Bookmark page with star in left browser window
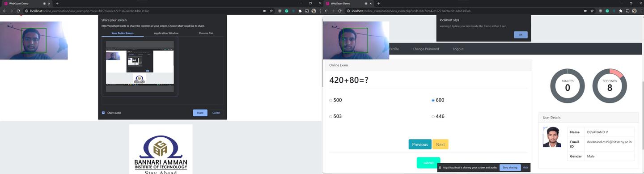This screenshot has width=644, height=174. click(271, 11)
